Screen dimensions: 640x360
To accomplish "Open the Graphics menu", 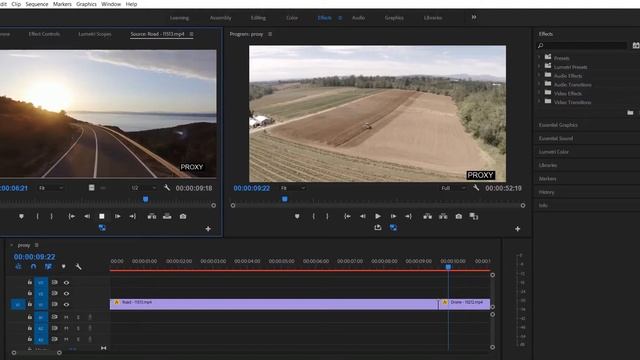I will [x=86, y=4].
